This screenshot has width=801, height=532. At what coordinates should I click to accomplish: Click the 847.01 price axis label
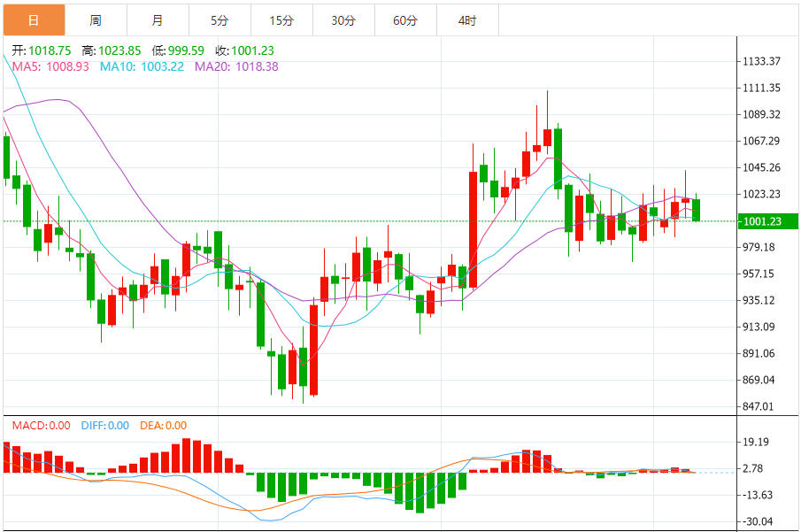point(759,407)
